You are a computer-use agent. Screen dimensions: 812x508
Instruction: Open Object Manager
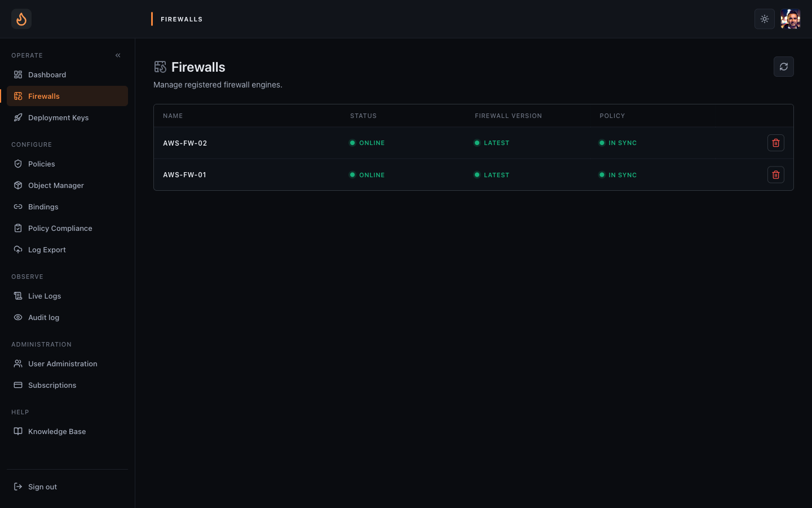pos(67,185)
